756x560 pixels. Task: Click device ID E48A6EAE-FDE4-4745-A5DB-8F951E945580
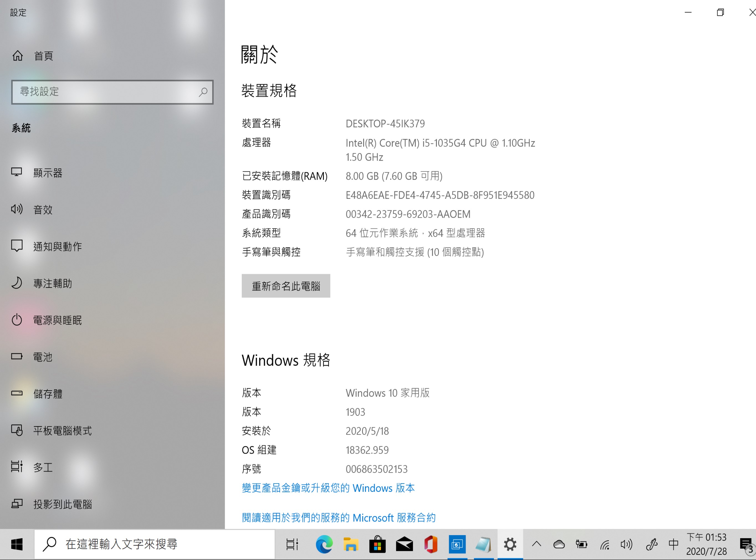(440, 195)
